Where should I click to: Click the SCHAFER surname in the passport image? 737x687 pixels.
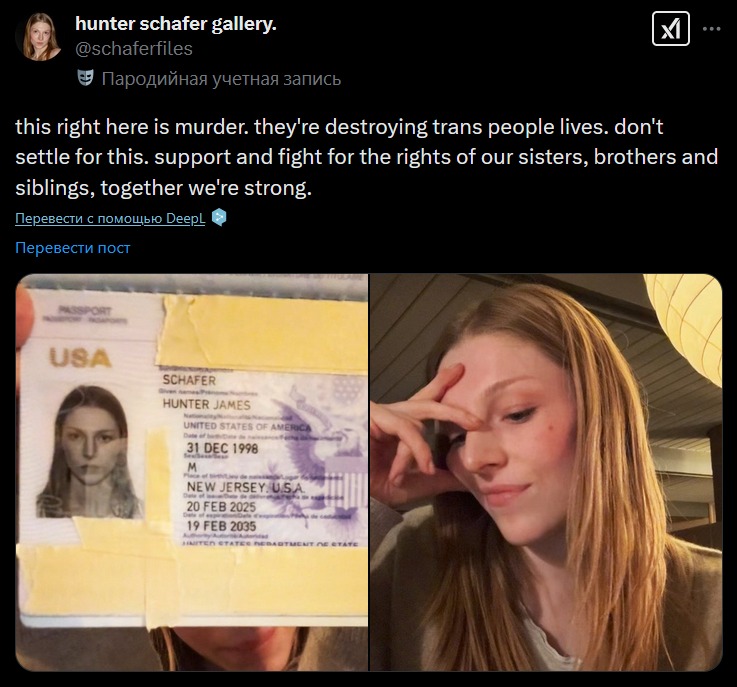point(189,380)
